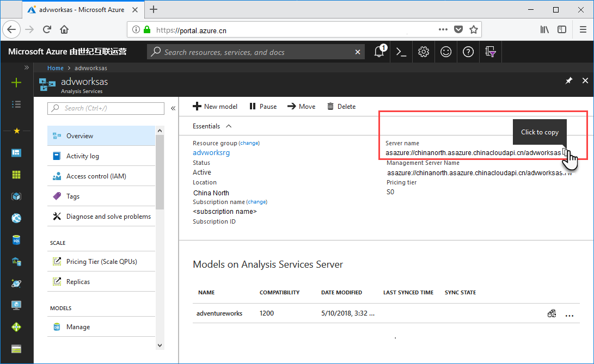The height and width of the screenshot is (364, 594).
Task: Open Pricing Tier (Scale QPUs)
Action: pos(101,261)
